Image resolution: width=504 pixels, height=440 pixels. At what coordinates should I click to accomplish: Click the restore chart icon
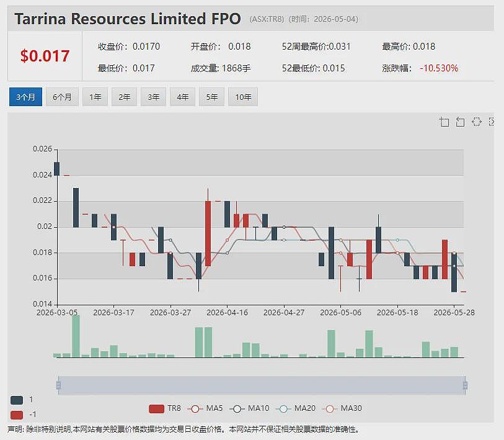[476, 122]
